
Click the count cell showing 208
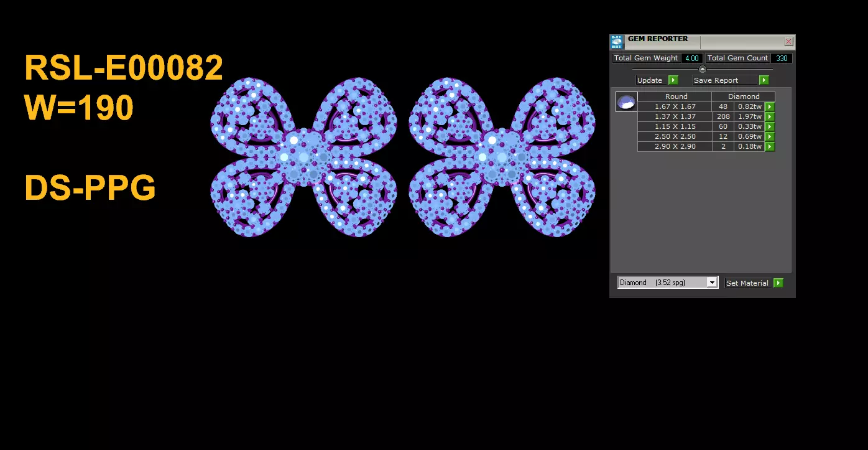[723, 117]
